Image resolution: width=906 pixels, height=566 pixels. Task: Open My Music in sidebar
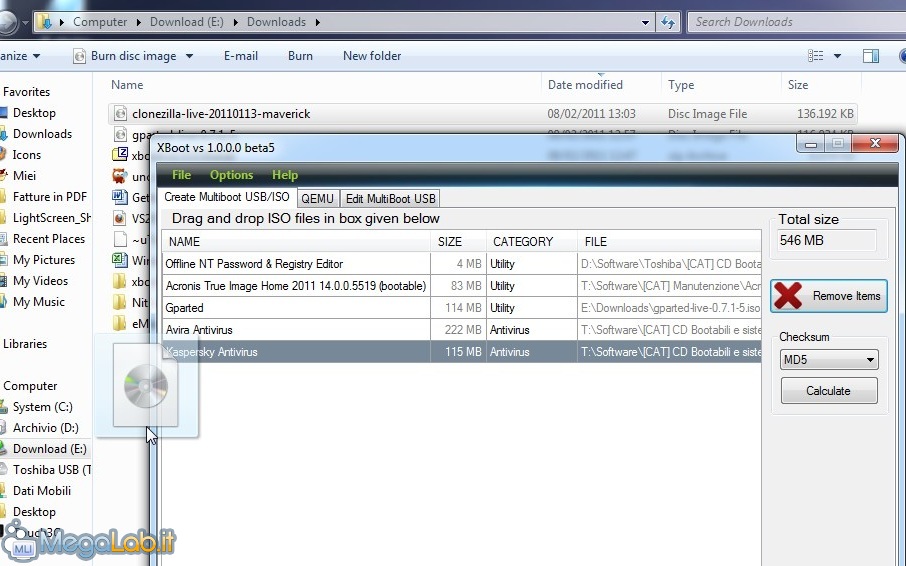pos(39,301)
